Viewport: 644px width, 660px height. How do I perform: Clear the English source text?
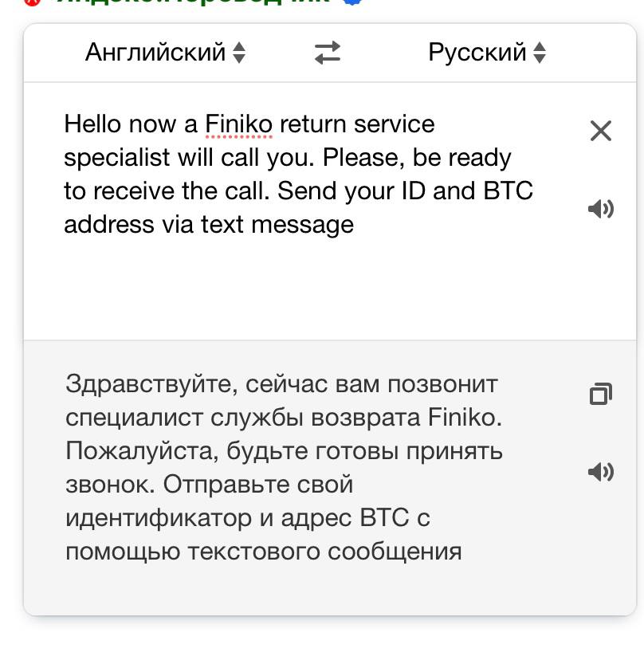tap(601, 131)
